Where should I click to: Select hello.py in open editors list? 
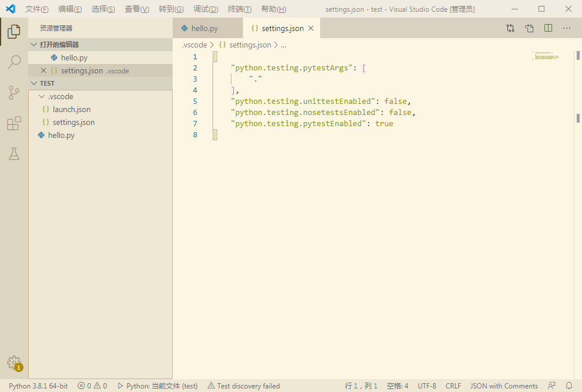[x=100, y=58]
